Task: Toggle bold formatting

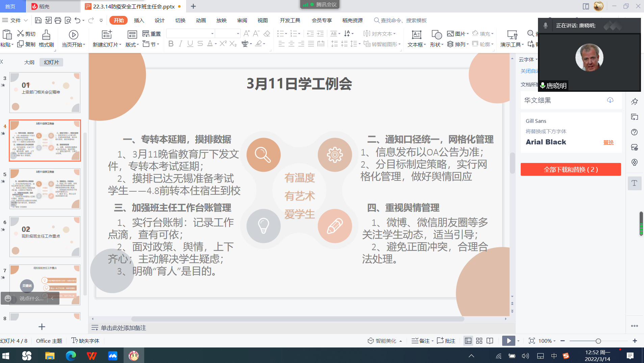Action: tap(171, 44)
